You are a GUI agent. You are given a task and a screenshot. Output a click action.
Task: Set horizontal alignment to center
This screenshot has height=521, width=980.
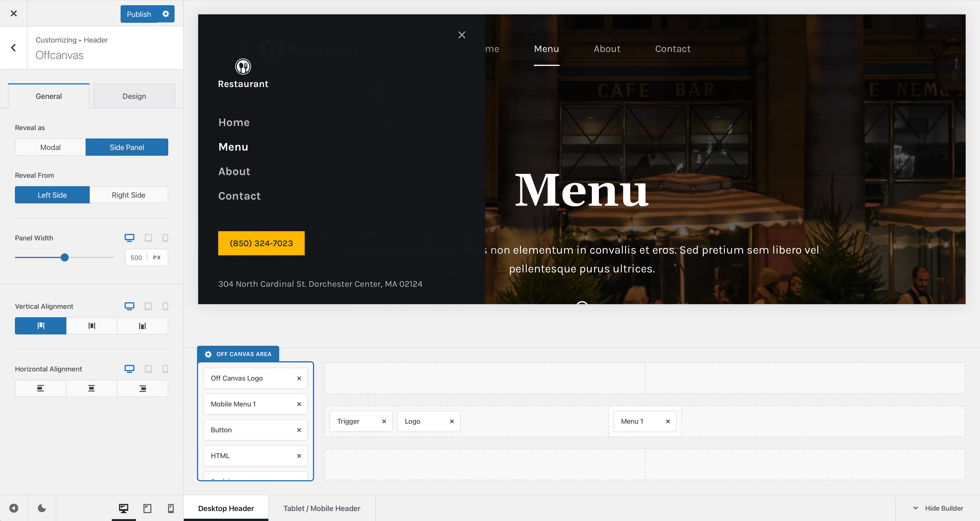[92, 388]
